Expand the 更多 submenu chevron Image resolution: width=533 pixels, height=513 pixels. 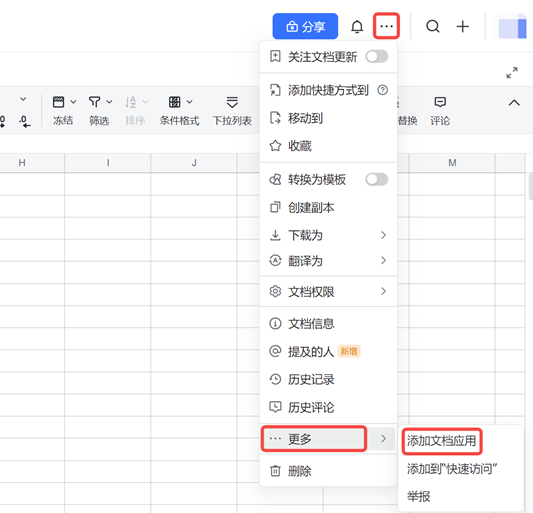pyautogui.click(x=383, y=439)
